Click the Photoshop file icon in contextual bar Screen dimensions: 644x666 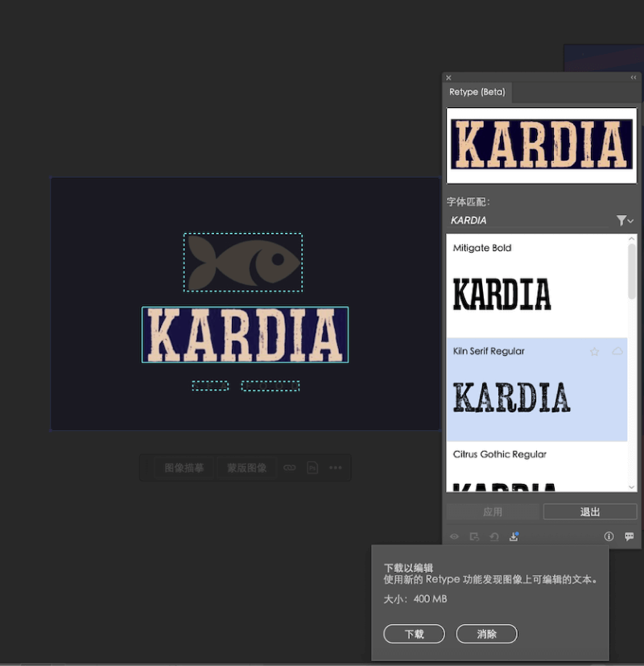point(312,468)
